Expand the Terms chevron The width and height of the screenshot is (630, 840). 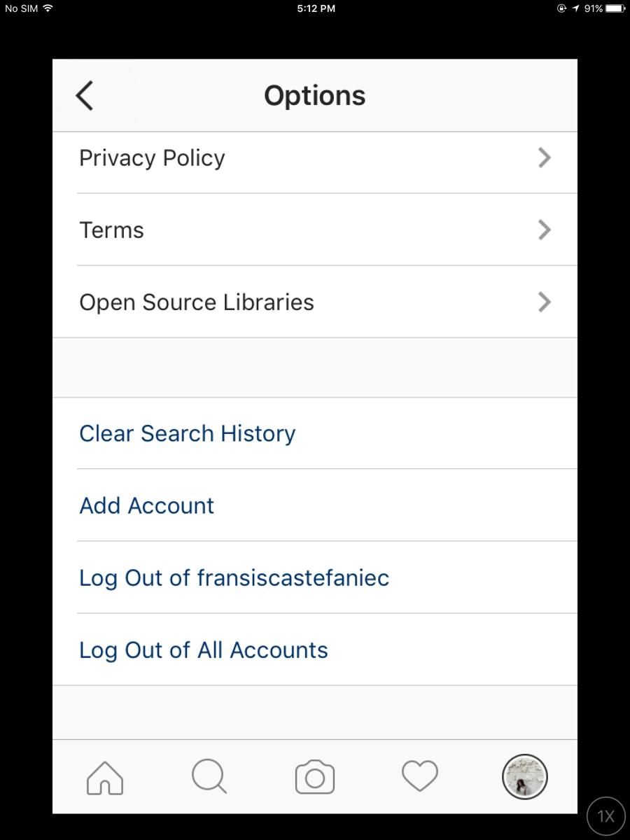pos(545,230)
